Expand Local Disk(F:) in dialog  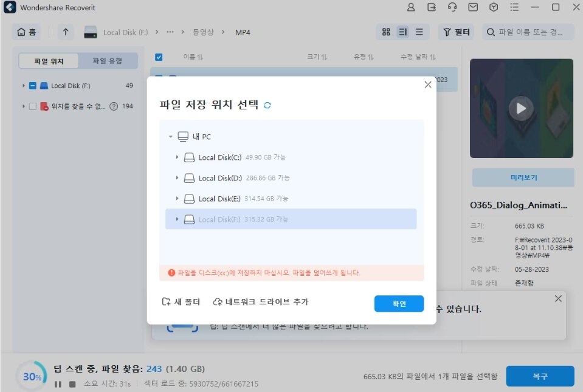click(x=177, y=219)
